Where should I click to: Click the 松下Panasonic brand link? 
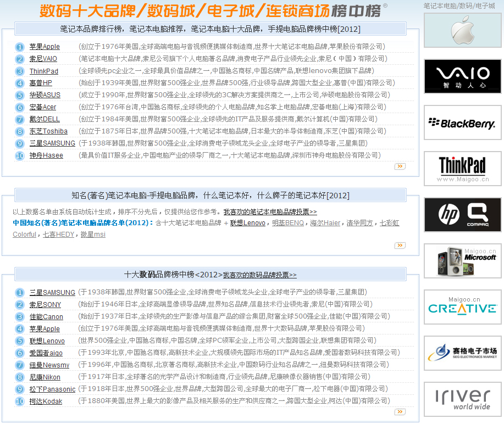click(x=52, y=389)
